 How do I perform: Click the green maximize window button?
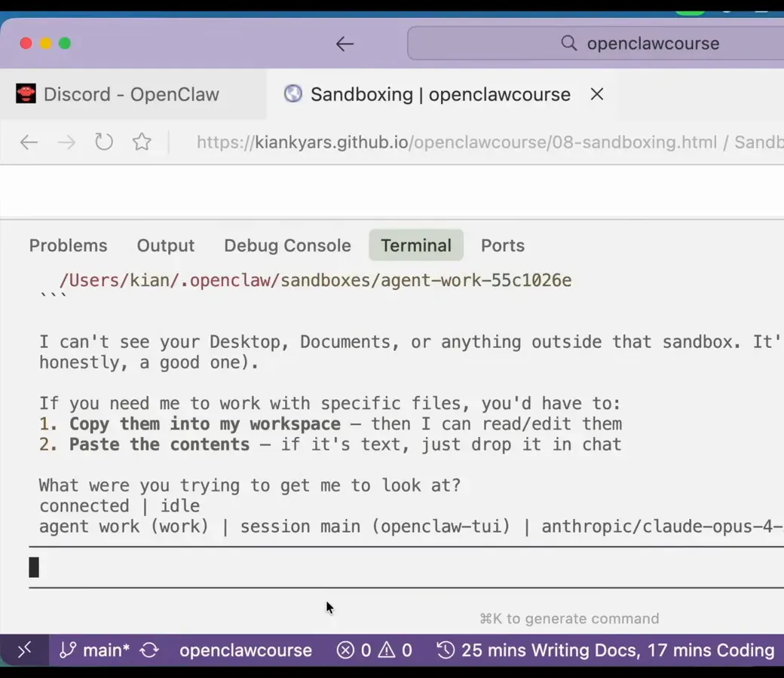coord(65,44)
